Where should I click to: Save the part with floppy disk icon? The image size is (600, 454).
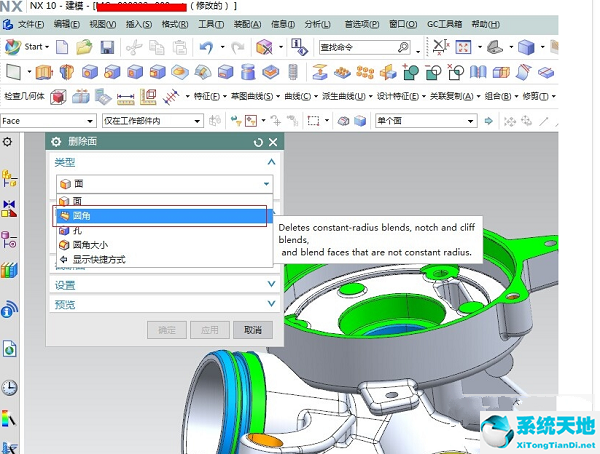pyautogui.click(x=107, y=47)
